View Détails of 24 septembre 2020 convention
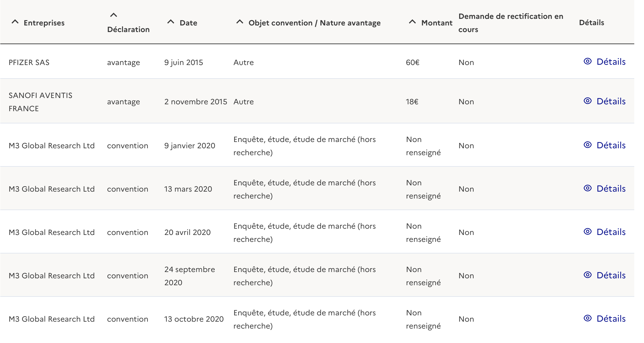The height and width of the screenshot is (343, 644). click(611, 275)
